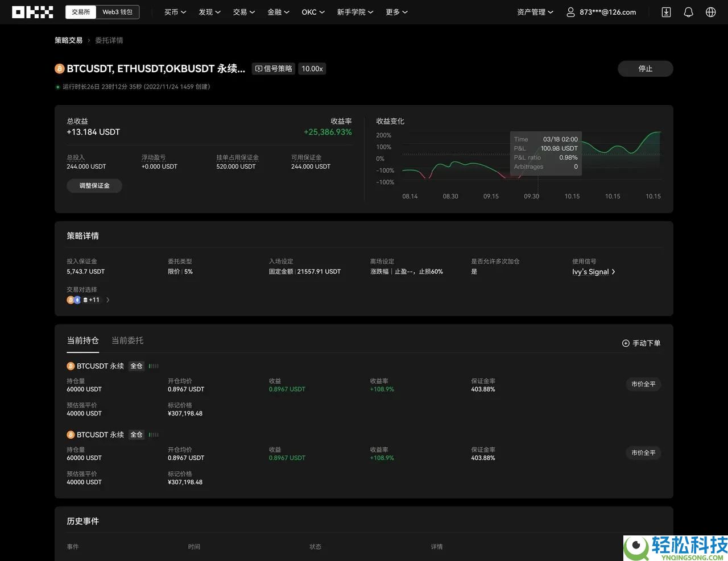The height and width of the screenshot is (561, 728).
Task: Click the 总收益 +13.184 USDT value
Action: click(x=93, y=132)
